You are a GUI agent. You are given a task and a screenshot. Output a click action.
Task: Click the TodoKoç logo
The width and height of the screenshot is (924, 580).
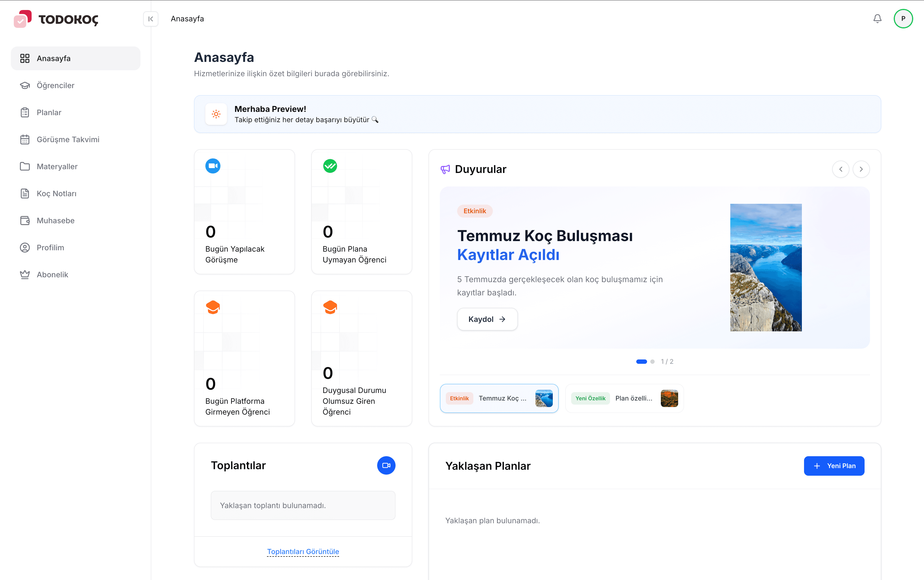[56, 19]
